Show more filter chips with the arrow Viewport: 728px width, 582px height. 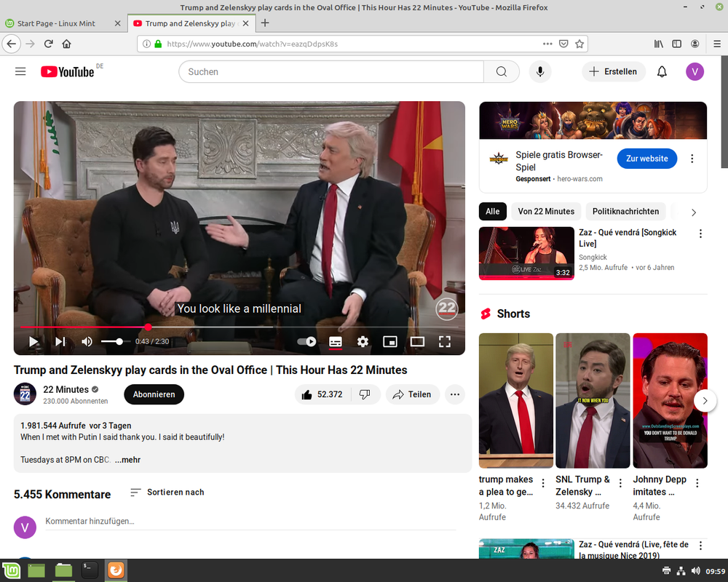point(694,212)
